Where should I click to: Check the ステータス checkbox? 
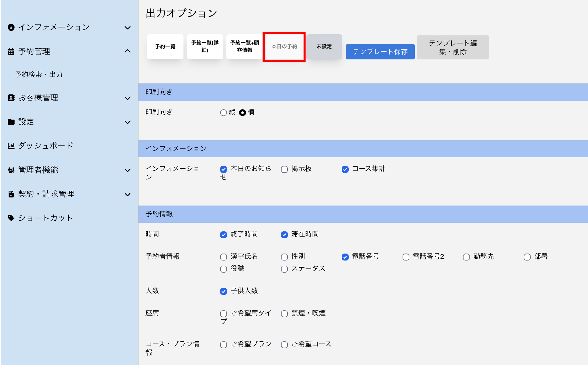coord(284,269)
